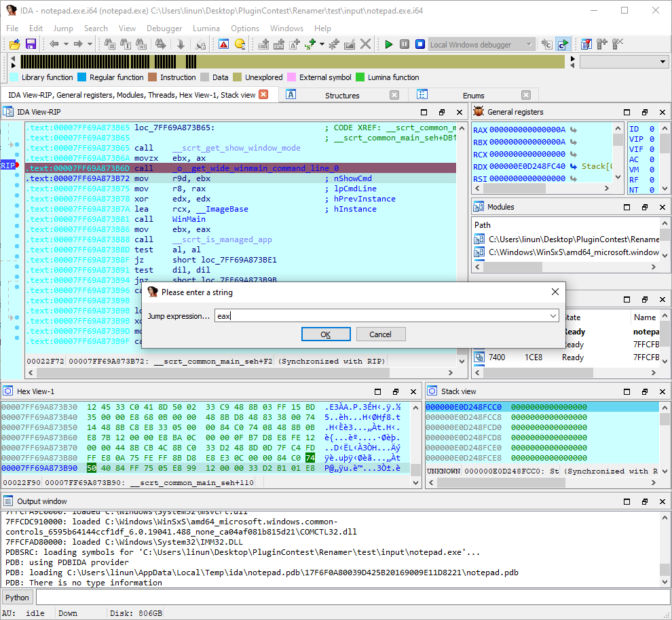Pause the debugged process
The width and height of the screenshot is (672, 620).
404,44
